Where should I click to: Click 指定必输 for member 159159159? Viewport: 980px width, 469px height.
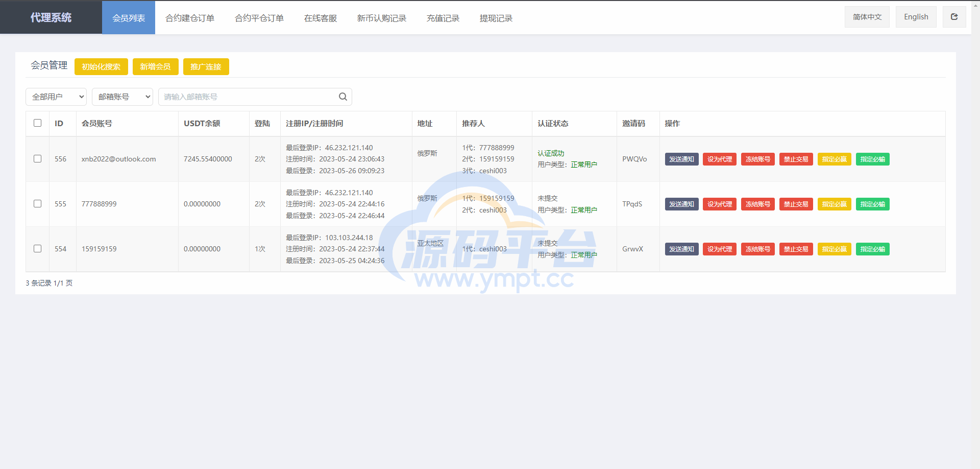point(873,249)
